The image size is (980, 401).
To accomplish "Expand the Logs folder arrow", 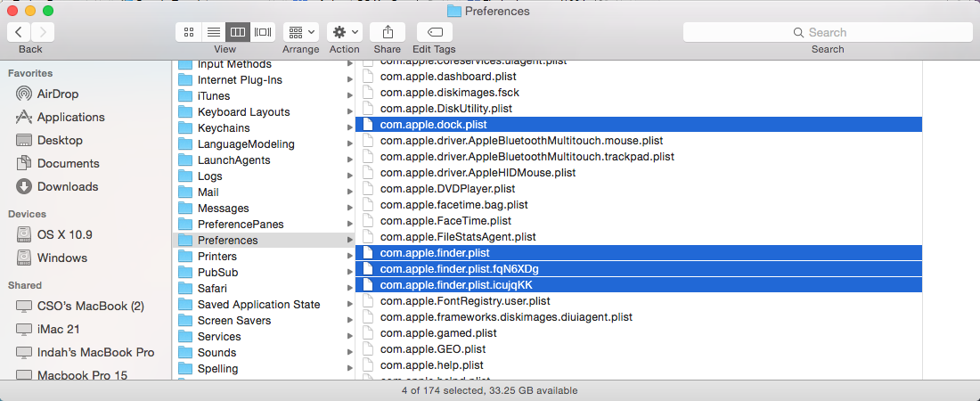I will pyautogui.click(x=350, y=176).
